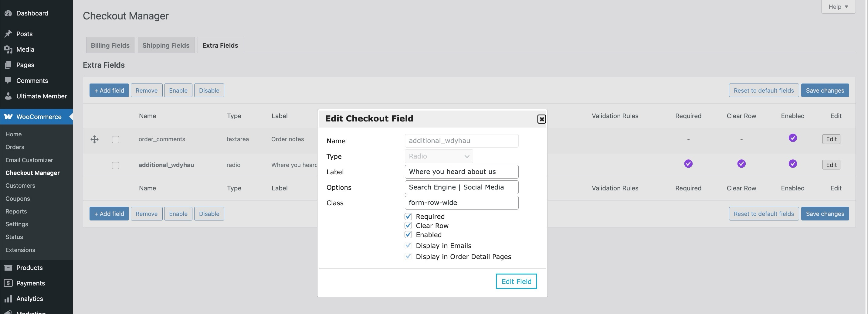Click the top Save changes button
Viewport: 868px width, 314px height.
pyautogui.click(x=825, y=90)
